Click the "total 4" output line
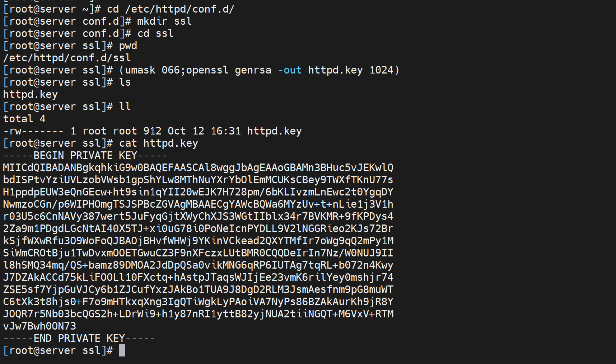The image size is (616, 364). click(x=24, y=119)
